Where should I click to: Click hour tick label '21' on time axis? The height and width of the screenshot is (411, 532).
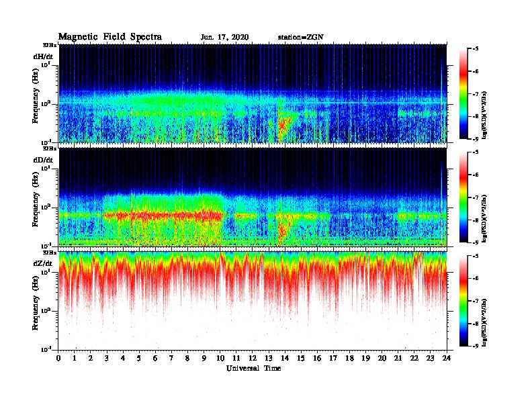[398, 358]
